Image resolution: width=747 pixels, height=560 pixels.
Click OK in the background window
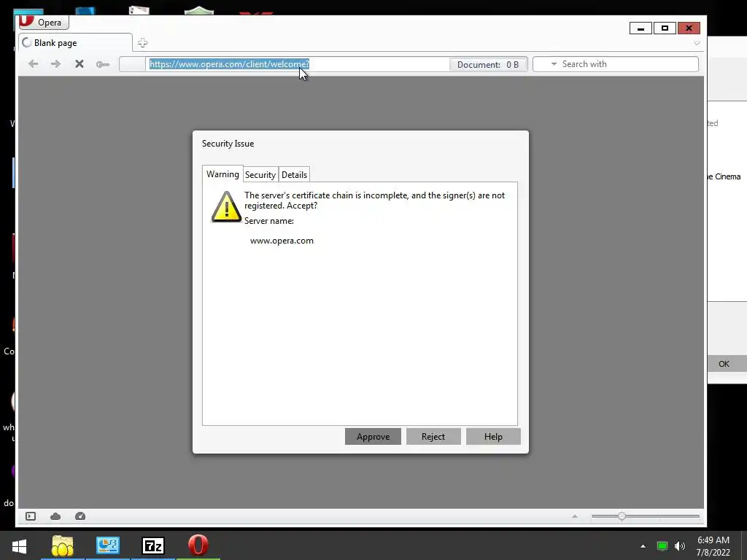click(x=727, y=364)
